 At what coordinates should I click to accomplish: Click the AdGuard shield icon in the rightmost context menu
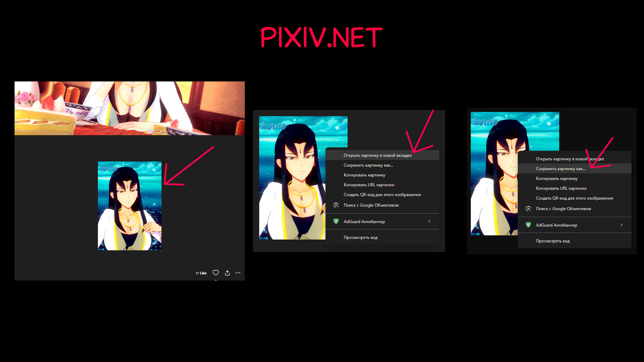click(528, 225)
